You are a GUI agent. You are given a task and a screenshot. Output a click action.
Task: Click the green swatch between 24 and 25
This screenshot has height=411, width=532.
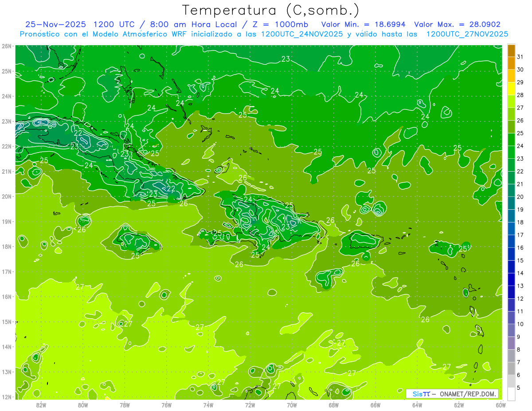(511, 140)
